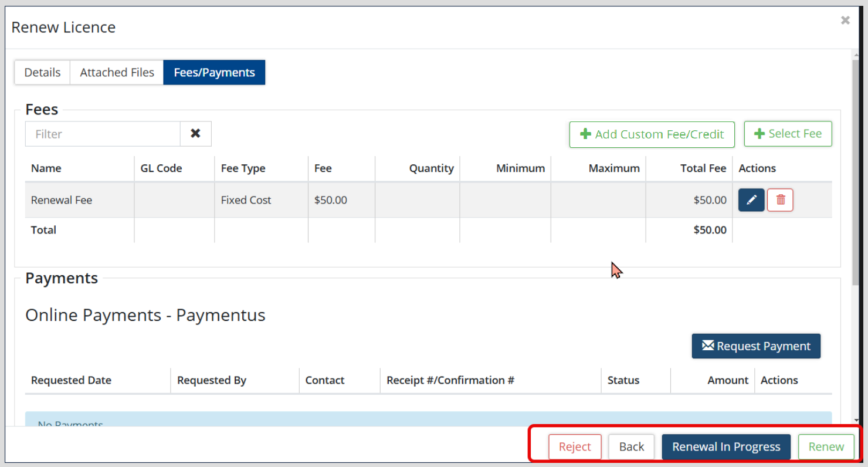Select the Fees/Payments tab
The width and height of the screenshot is (868, 467).
click(x=214, y=72)
